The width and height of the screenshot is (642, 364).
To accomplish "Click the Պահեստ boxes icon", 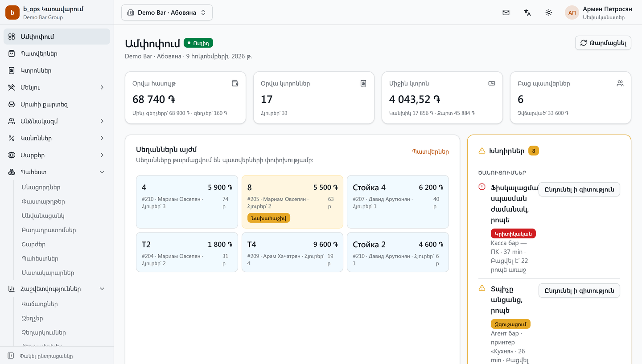I will click(12, 172).
